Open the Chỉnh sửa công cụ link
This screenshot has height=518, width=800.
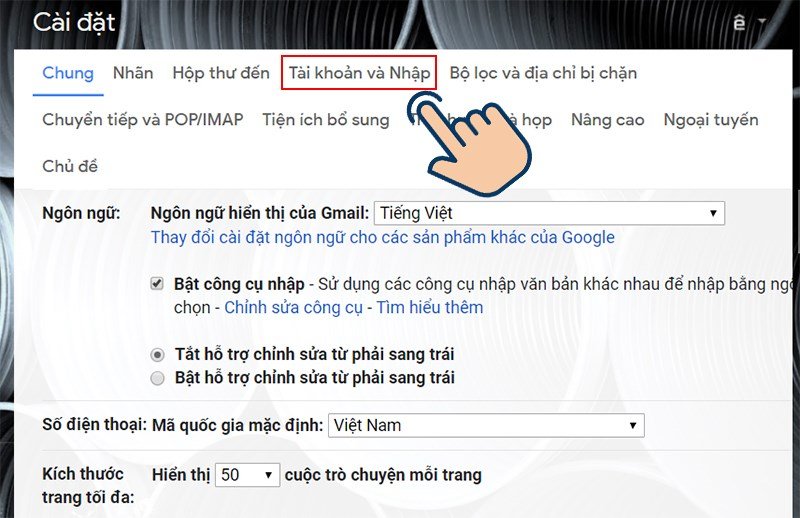point(293,307)
